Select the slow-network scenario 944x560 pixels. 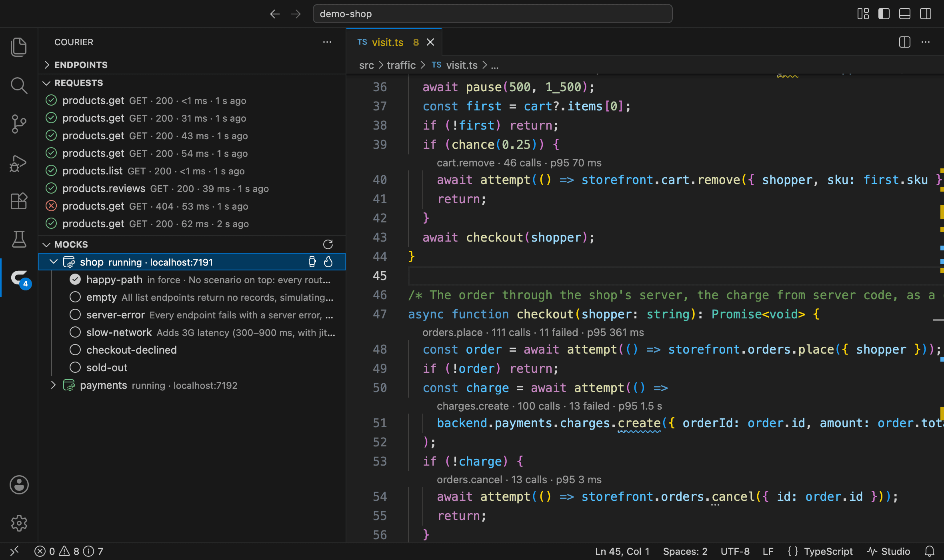(x=192, y=332)
